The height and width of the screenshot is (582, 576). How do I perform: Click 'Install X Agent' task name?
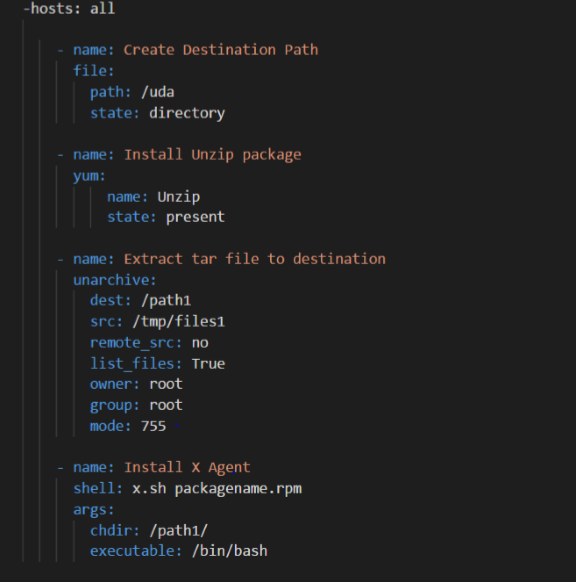coord(187,467)
